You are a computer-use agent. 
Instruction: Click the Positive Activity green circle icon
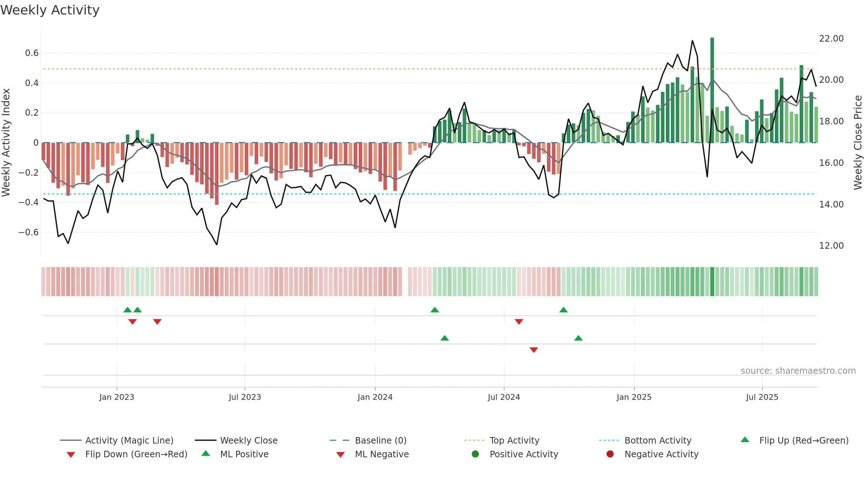click(x=476, y=454)
